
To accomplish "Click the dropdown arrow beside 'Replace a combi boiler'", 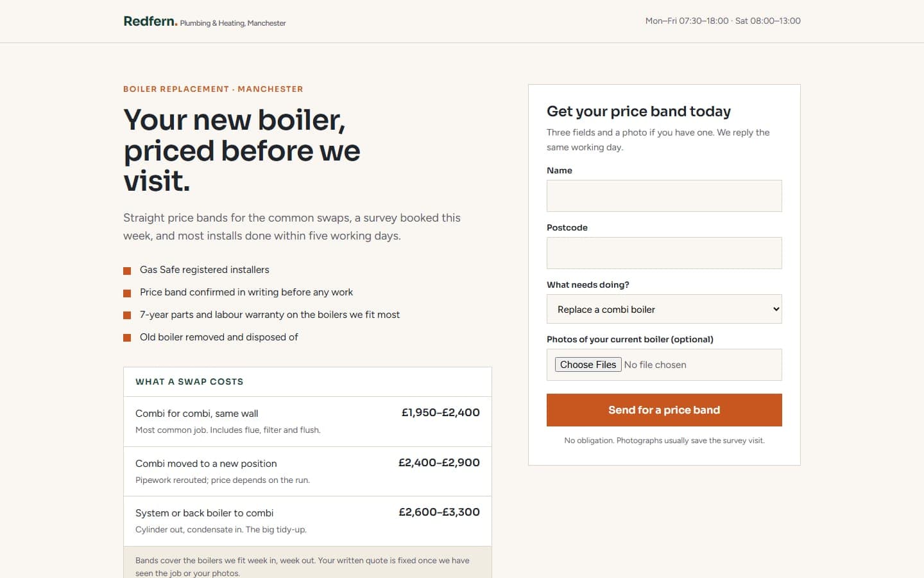I will click(776, 309).
